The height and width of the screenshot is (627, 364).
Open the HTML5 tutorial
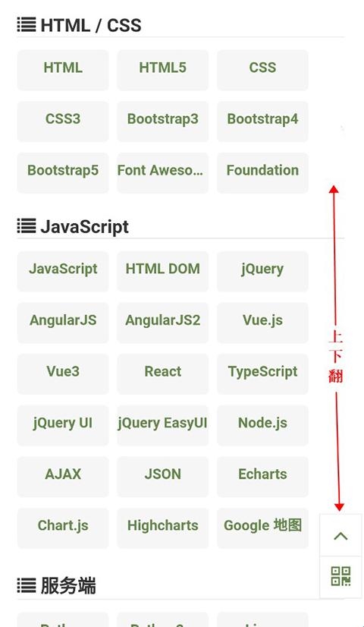click(x=162, y=70)
